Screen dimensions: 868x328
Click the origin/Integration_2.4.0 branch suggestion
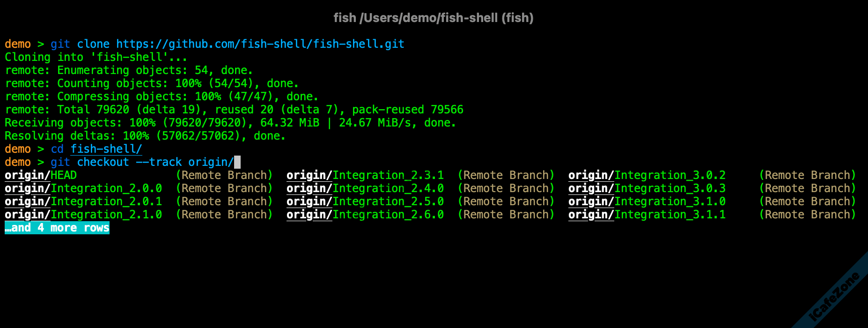[365, 188]
